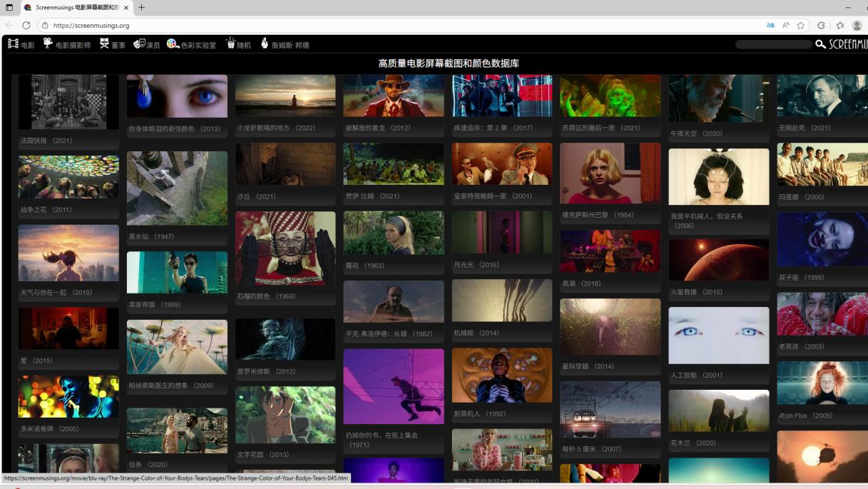Image resolution: width=868 pixels, height=489 pixels.
Task: Open the 电影摄影师 cinematographers menu
Action: (67, 44)
